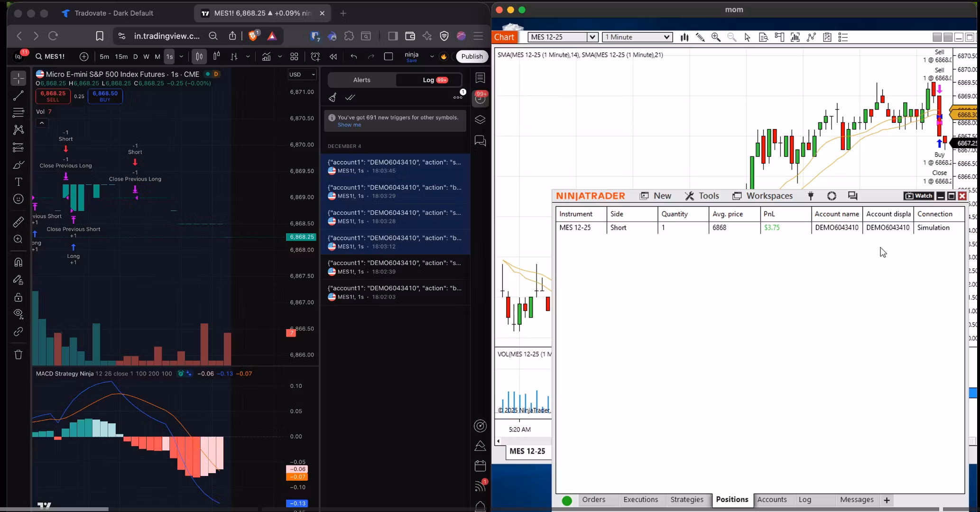The width and height of the screenshot is (980, 512).
Task: Open the Orders tab in NinjaTrader
Action: [593, 500]
